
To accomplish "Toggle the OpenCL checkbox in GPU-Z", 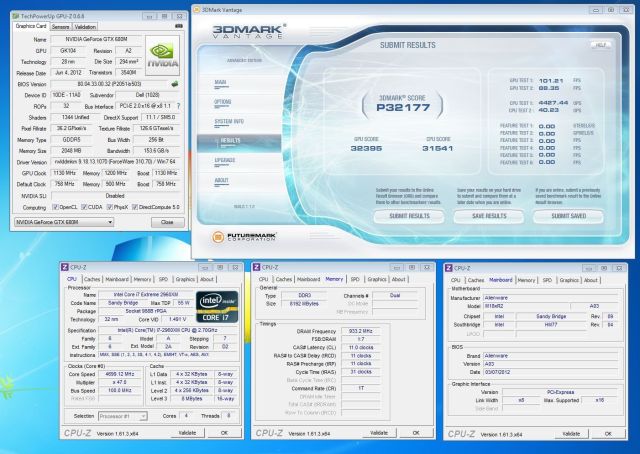I will [x=56, y=207].
